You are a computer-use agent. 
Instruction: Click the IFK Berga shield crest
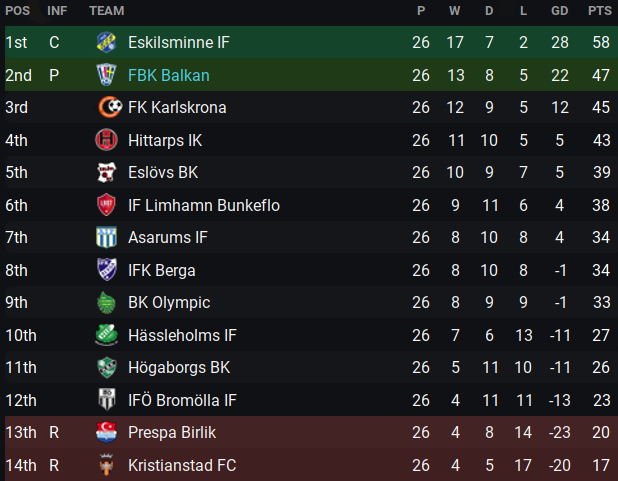(106, 270)
